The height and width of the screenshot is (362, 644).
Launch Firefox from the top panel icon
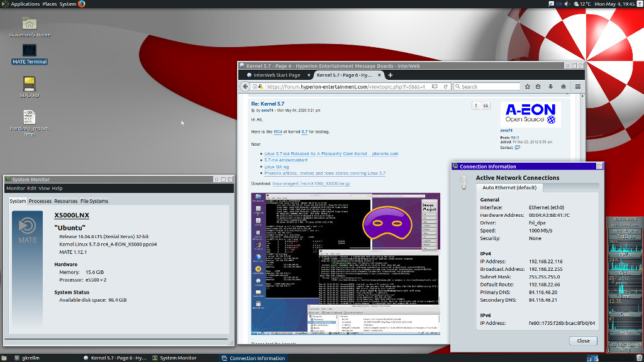click(81, 4)
